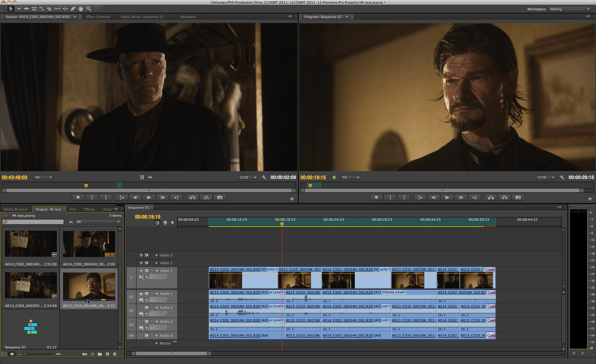Toggle Audio 2 track output box
The height and width of the screenshot is (364, 596).
(x=141, y=308)
